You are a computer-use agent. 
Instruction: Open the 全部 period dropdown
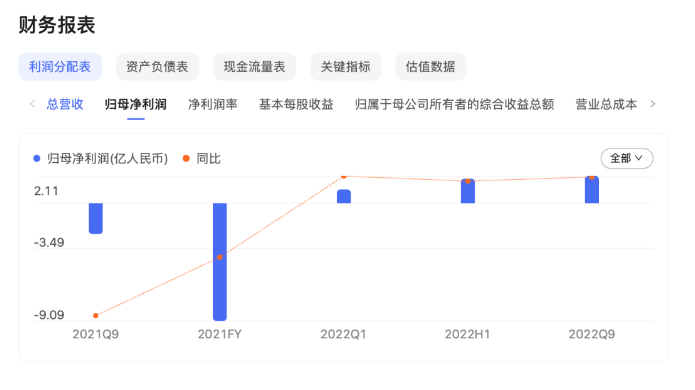(627, 158)
